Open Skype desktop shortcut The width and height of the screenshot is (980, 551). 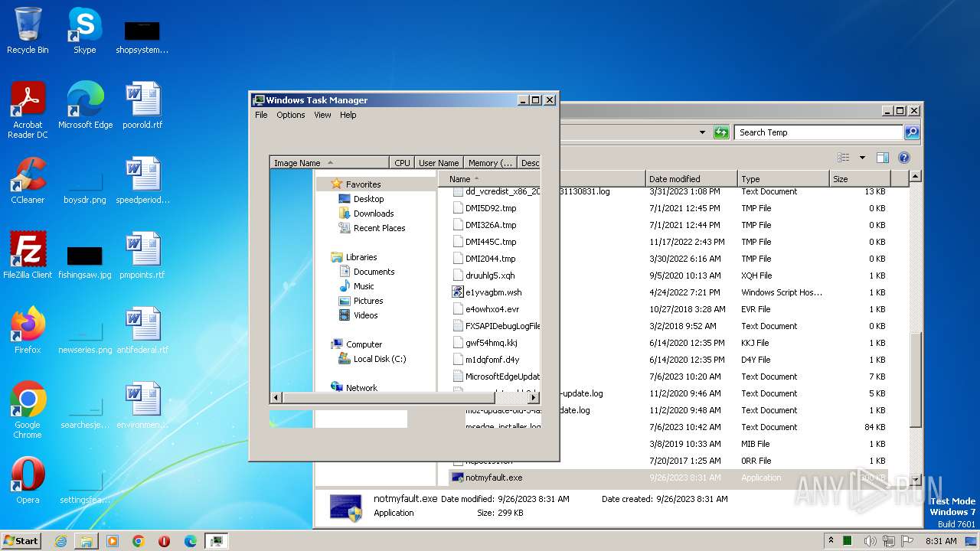coord(84,31)
